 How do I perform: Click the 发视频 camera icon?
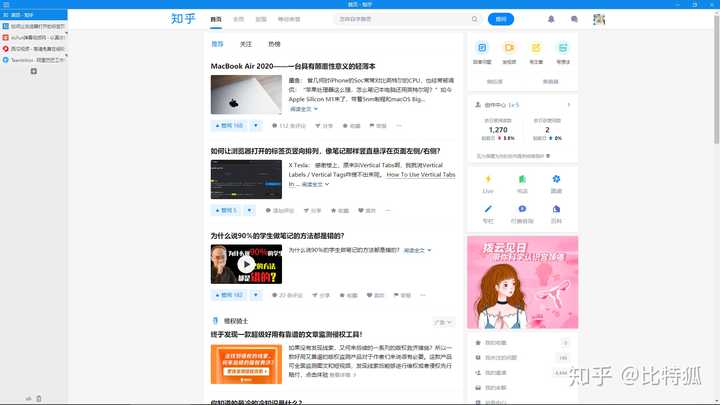(509, 48)
